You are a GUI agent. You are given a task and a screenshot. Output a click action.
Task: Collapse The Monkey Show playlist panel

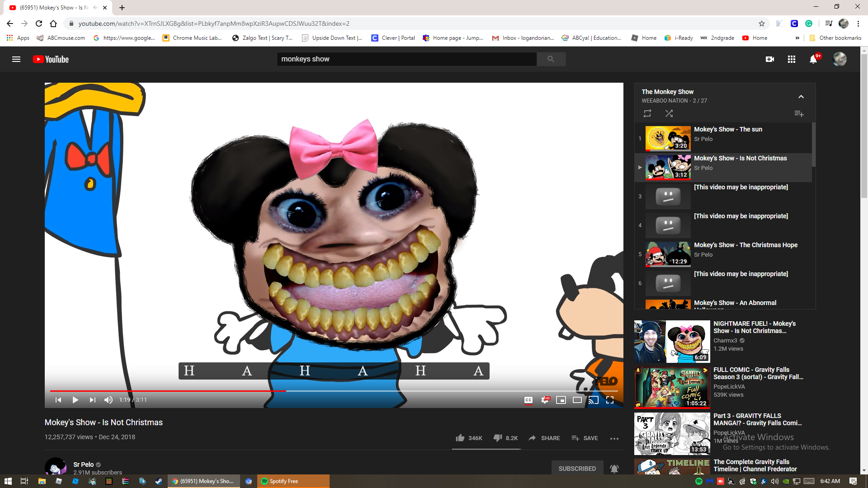801,97
